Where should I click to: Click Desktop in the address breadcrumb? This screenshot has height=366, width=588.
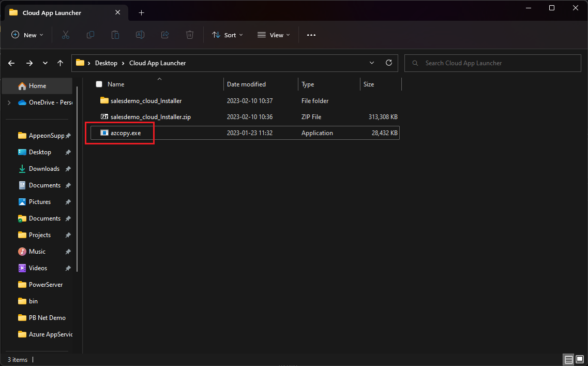[x=106, y=63]
